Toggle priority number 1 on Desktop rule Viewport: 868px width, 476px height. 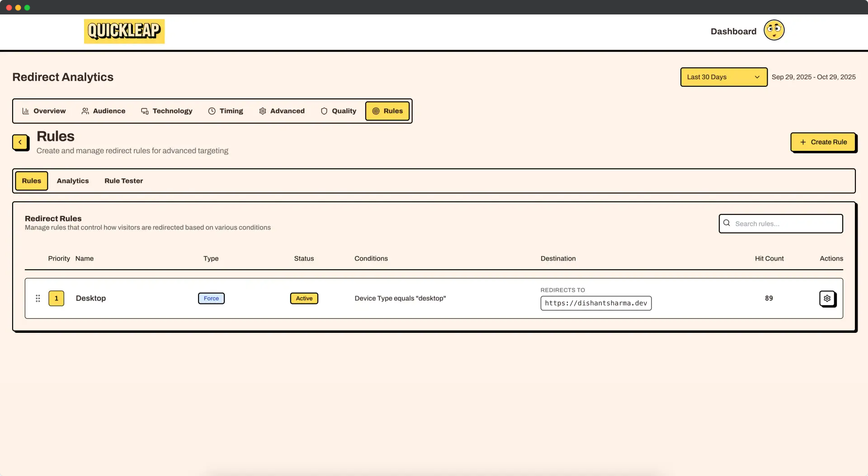[x=56, y=298]
